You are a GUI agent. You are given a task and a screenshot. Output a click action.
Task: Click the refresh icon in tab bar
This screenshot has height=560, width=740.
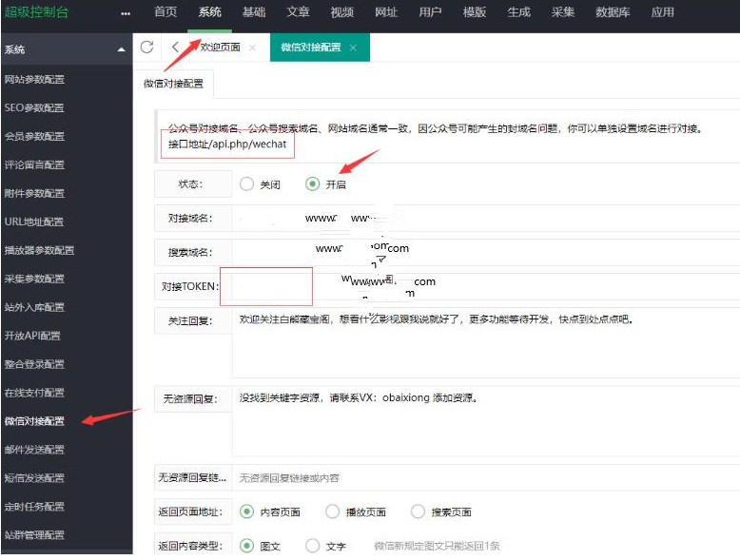146,47
